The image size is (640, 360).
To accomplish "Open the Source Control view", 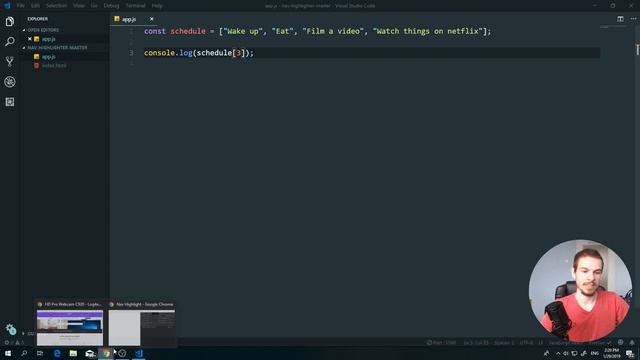I will 10,62.
